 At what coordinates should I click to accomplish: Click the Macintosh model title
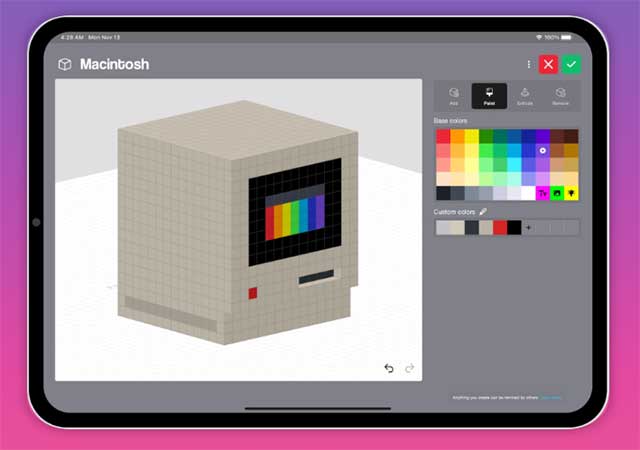pyautogui.click(x=114, y=64)
